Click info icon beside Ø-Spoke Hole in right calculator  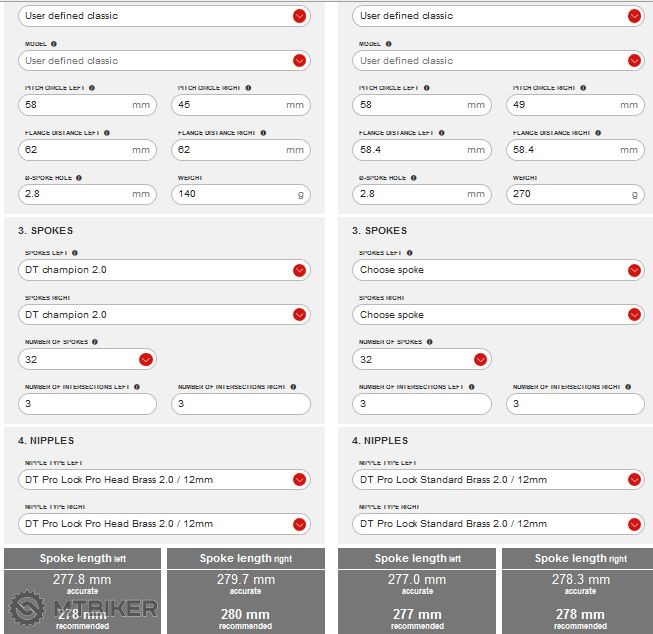[x=414, y=178]
